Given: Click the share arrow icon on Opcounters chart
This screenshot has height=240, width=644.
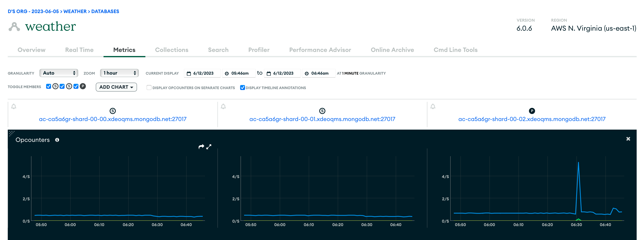Looking at the screenshot, I should click(201, 147).
